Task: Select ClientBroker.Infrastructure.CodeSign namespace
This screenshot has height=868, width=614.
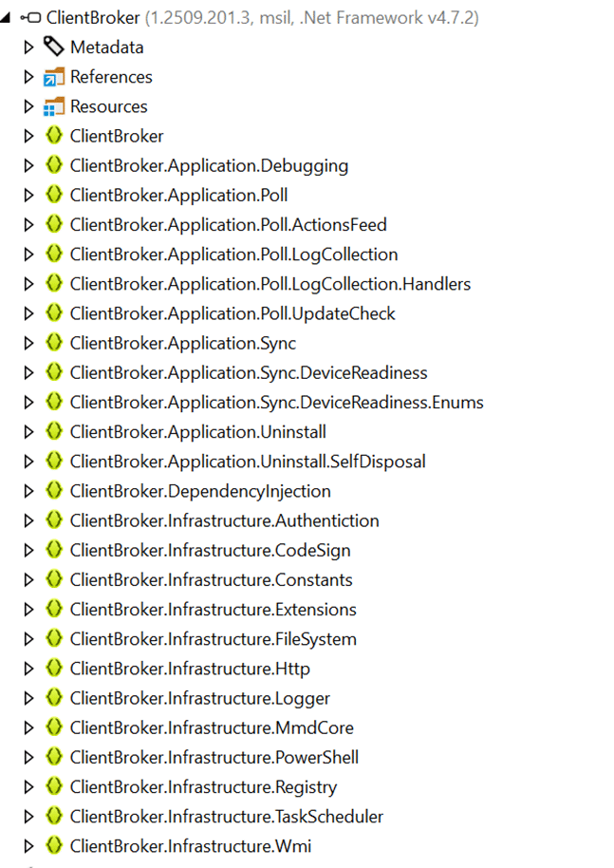Action: coord(210,550)
